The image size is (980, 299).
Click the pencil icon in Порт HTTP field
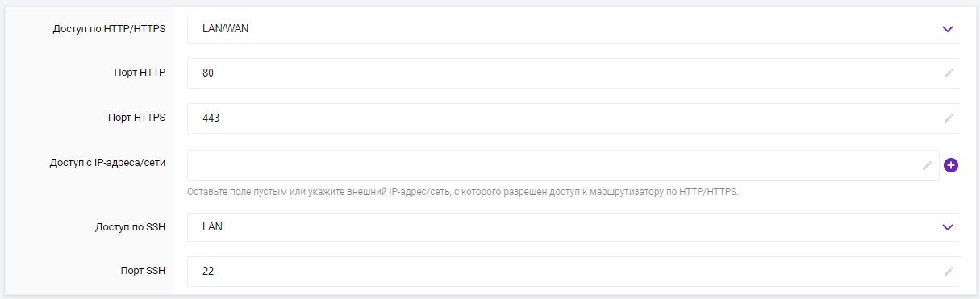[x=949, y=73]
